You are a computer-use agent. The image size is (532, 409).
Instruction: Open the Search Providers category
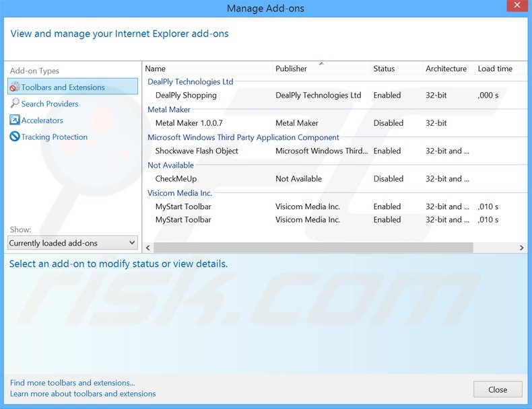[x=50, y=104]
